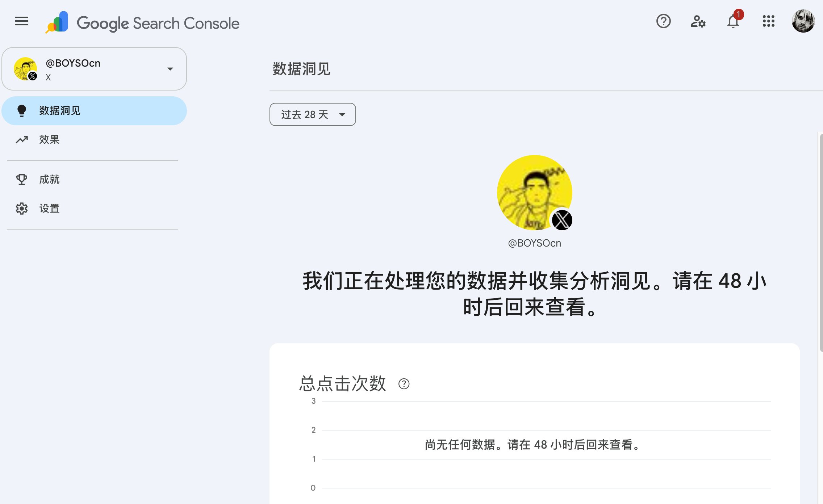The image size is (823, 504).
Task: Open the help question mark icon
Action: [x=663, y=21]
